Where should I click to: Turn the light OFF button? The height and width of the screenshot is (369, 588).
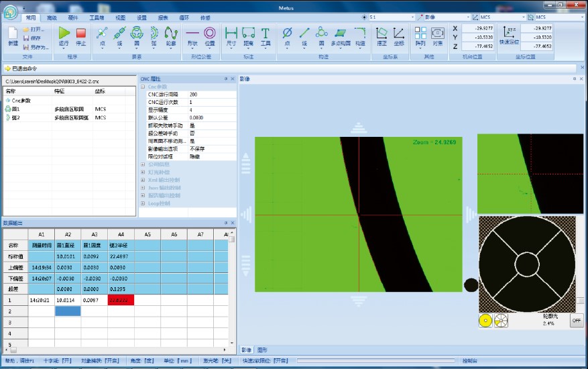coord(576,321)
